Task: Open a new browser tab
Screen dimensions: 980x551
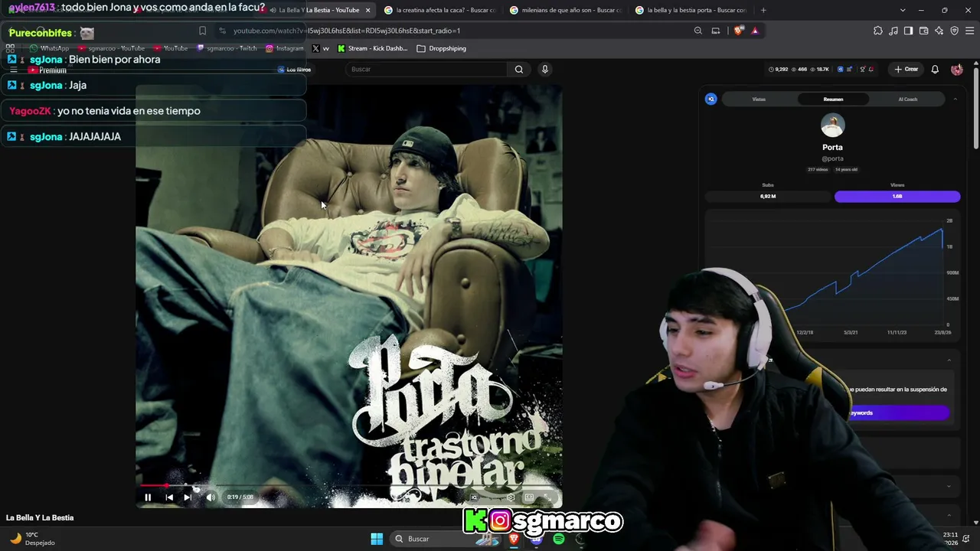Action: (x=763, y=10)
